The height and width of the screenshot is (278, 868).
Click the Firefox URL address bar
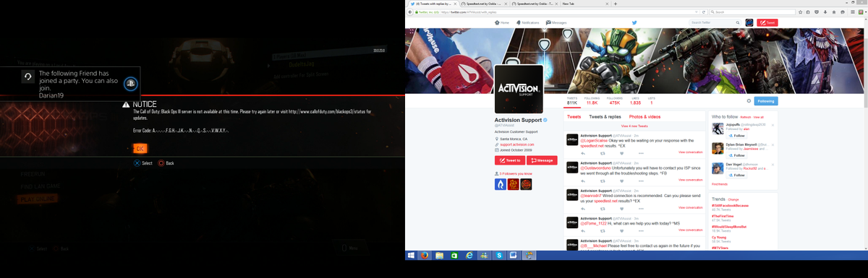pyautogui.click(x=557, y=12)
